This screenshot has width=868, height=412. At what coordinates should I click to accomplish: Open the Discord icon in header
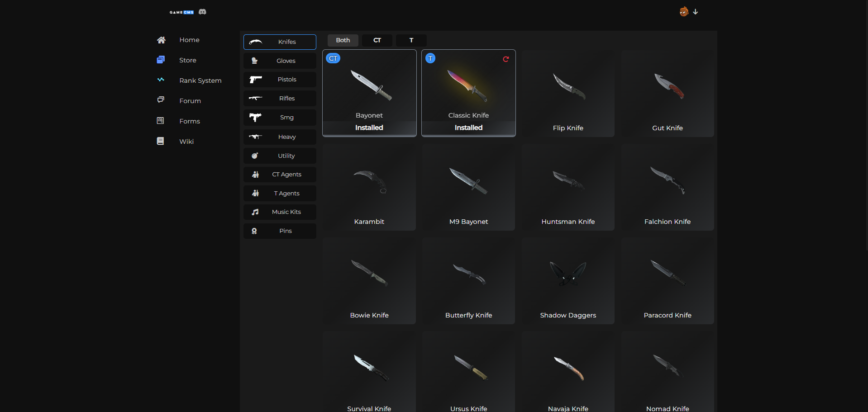click(x=202, y=12)
